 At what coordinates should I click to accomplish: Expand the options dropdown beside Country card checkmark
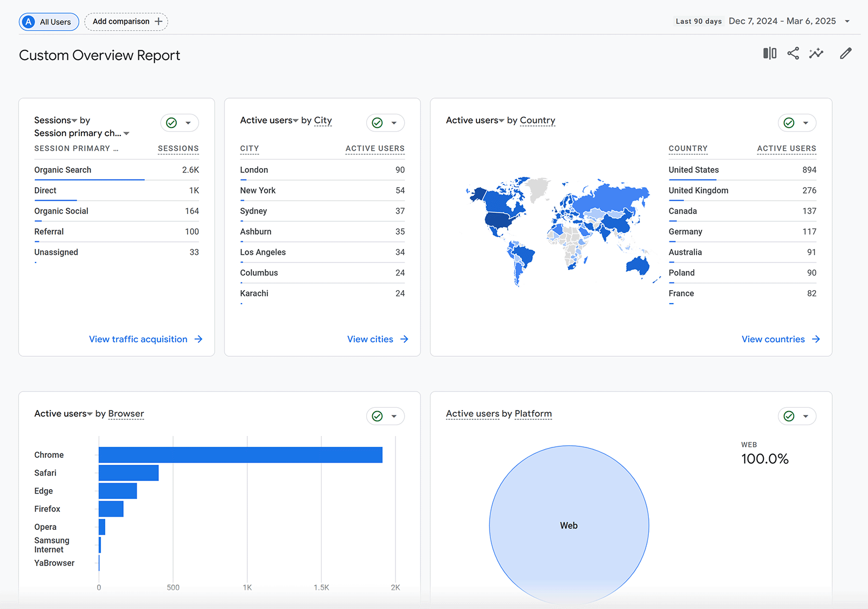point(805,123)
